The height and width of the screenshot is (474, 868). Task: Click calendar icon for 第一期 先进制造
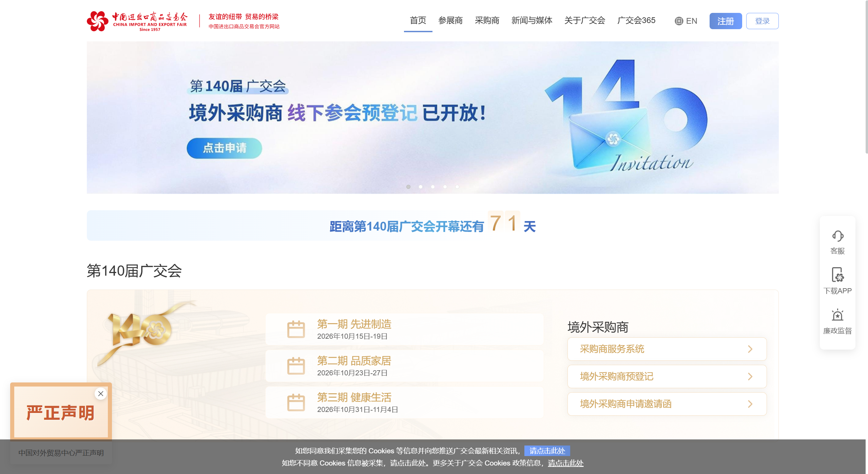pos(296,329)
